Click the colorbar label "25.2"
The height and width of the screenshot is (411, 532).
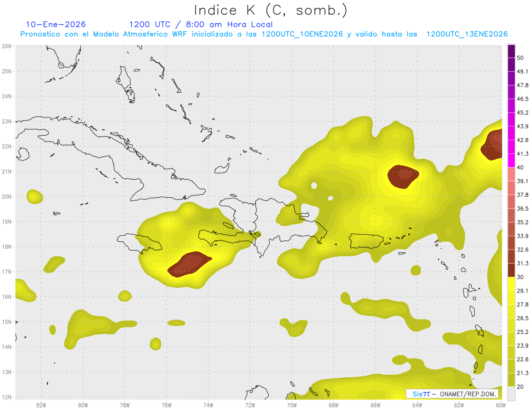(522, 332)
